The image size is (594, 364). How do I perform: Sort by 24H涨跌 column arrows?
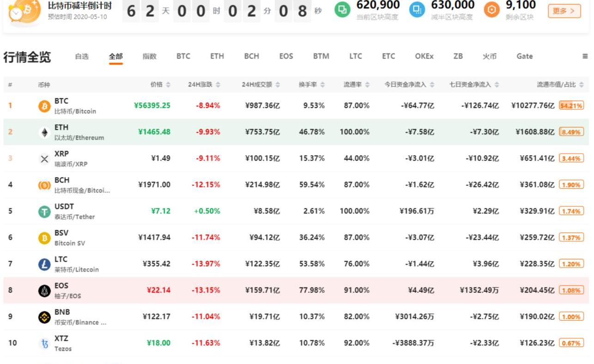(x=218, y=85)
